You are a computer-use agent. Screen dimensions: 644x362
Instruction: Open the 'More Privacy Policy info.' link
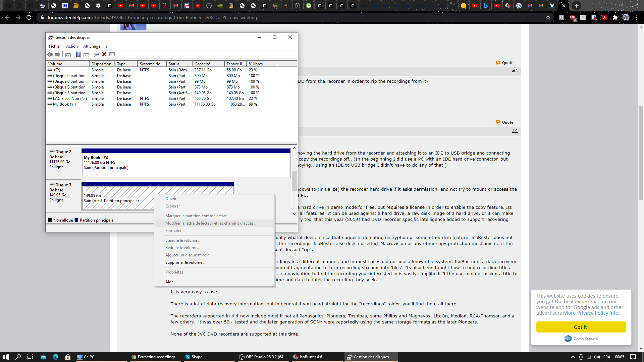pos(591,313)
